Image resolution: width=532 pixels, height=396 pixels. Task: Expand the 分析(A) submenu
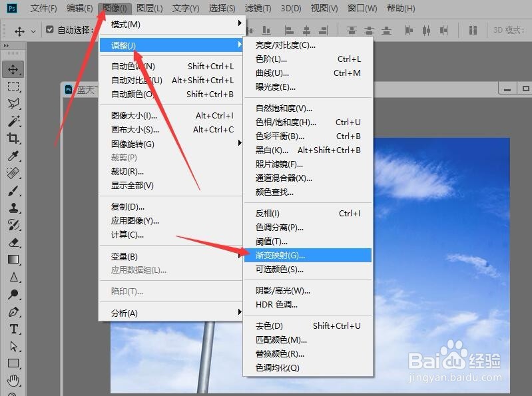click(171, 313)
